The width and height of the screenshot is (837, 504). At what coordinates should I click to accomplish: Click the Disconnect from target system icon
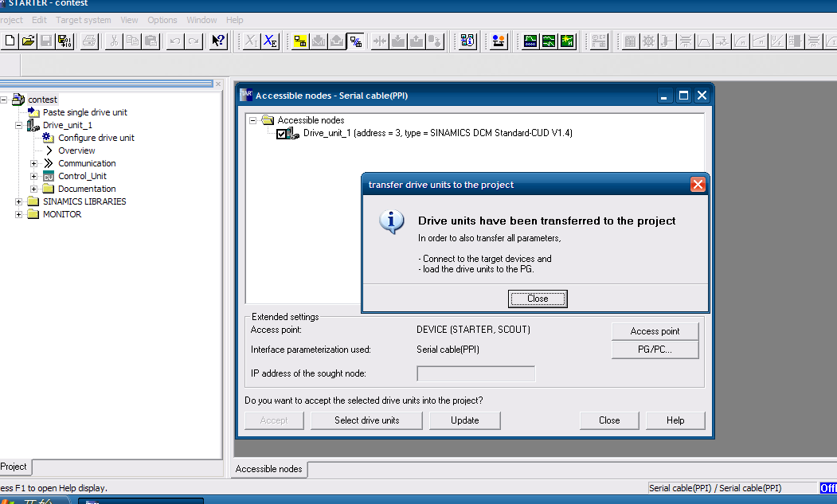pos(355,41)
